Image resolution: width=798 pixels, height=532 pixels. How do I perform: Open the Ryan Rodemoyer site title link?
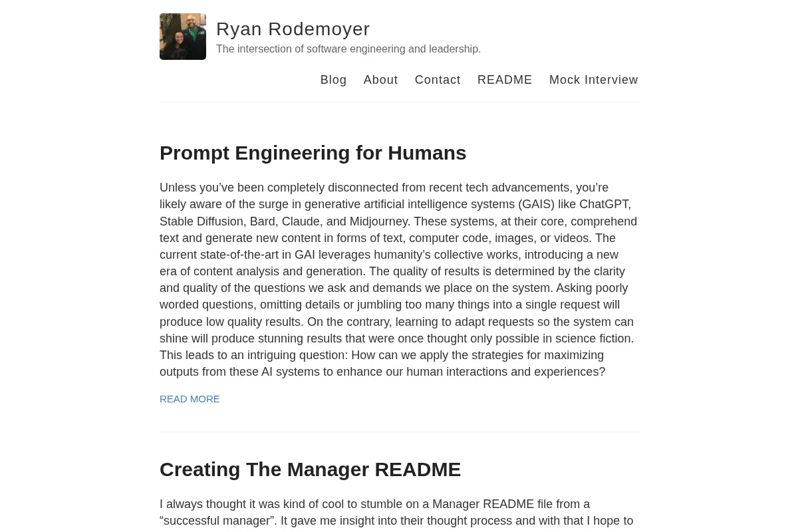click(293, 29)
